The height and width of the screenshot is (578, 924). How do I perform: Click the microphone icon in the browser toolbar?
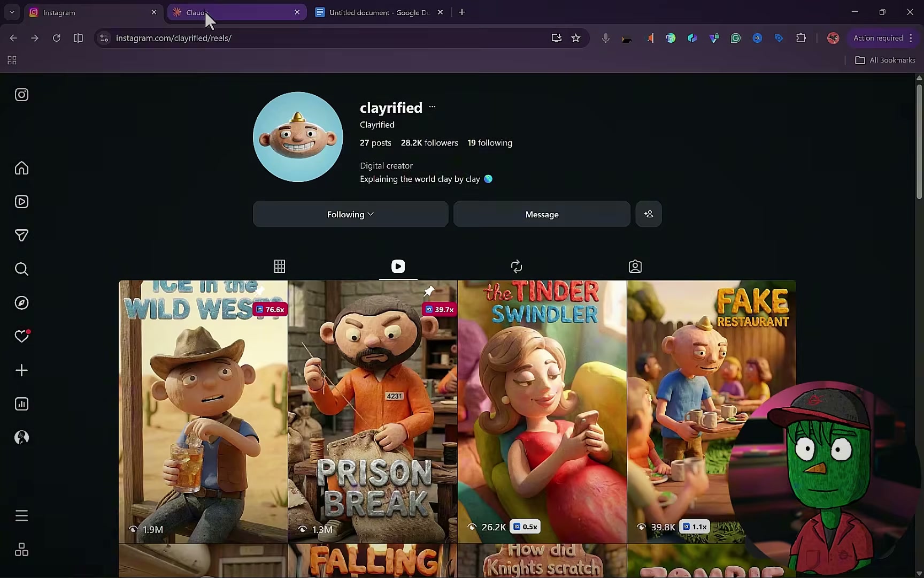tap(606, 38)
